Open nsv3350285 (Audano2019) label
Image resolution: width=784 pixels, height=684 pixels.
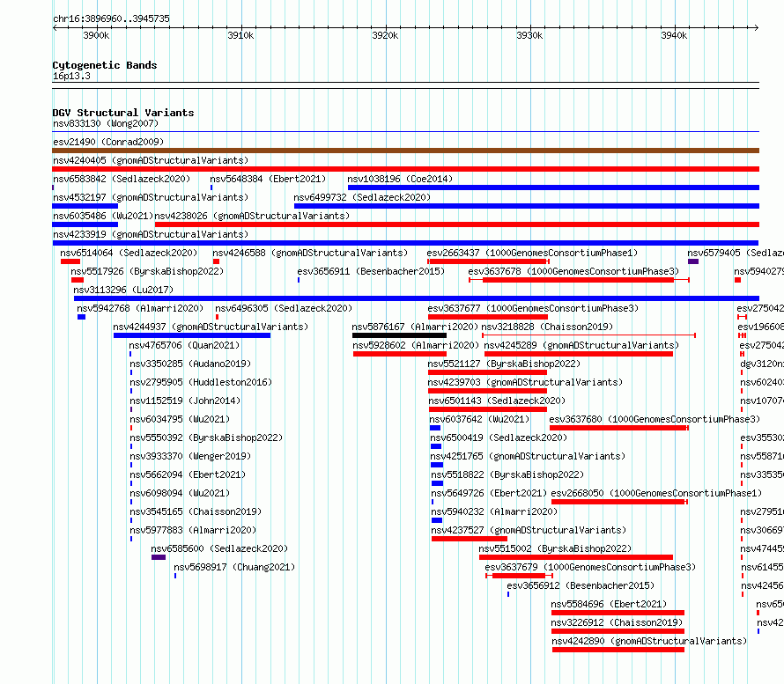click(x=190, y=364)
